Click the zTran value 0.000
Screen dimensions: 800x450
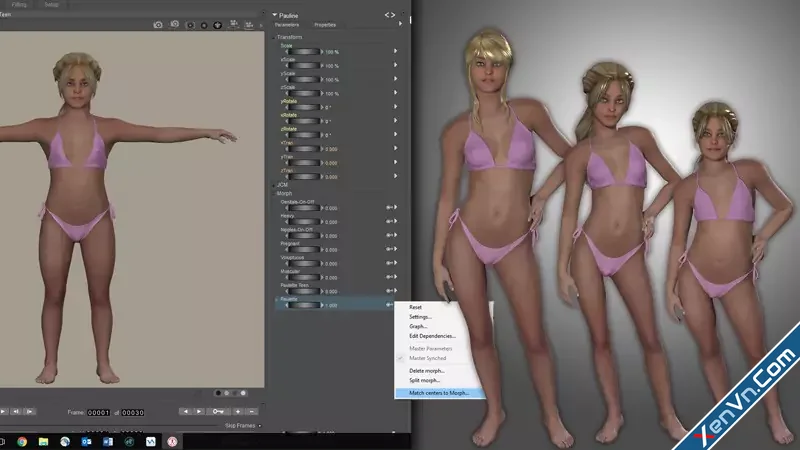coord(331,177)
